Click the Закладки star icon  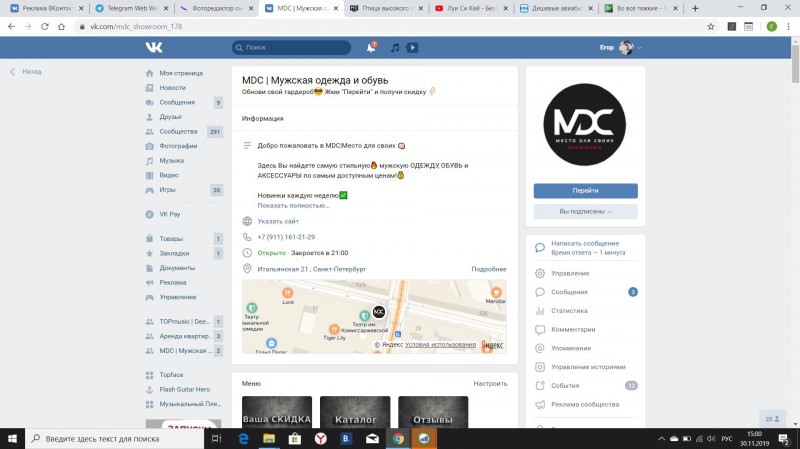pos(149,253)
